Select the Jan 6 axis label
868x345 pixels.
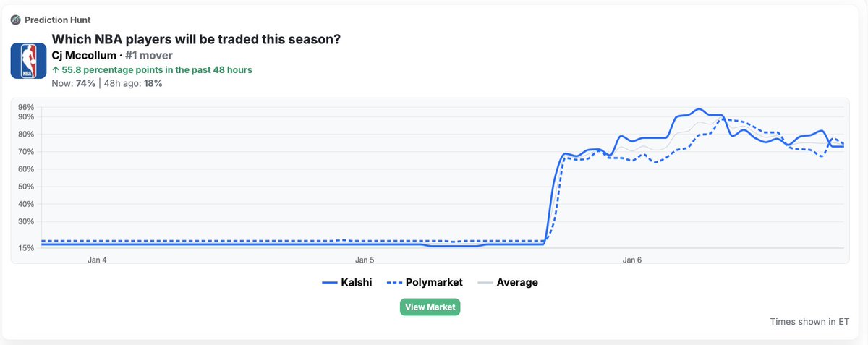click(631, 259)
